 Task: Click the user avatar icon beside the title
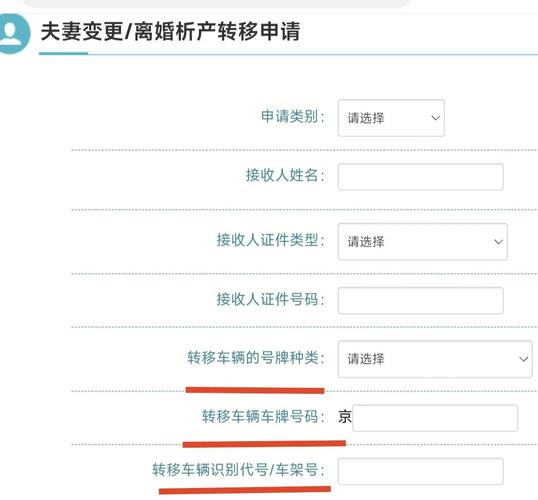point(14,33)
